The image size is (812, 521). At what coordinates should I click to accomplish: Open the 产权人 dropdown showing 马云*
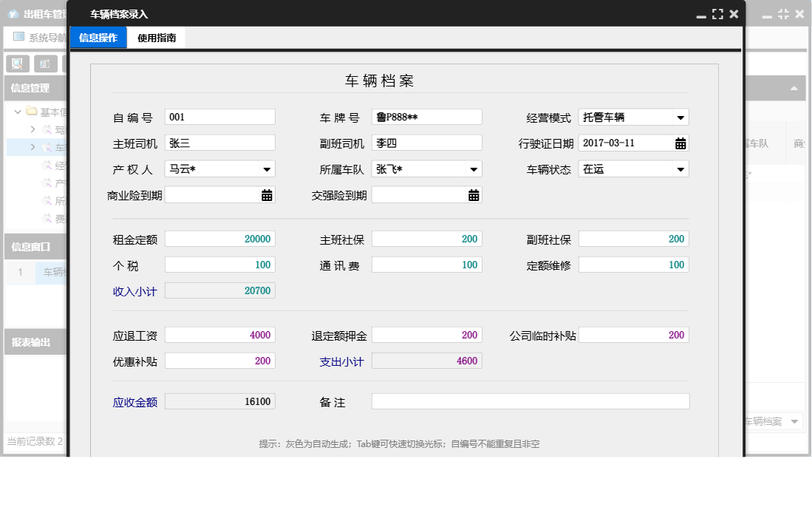point(267,168)
